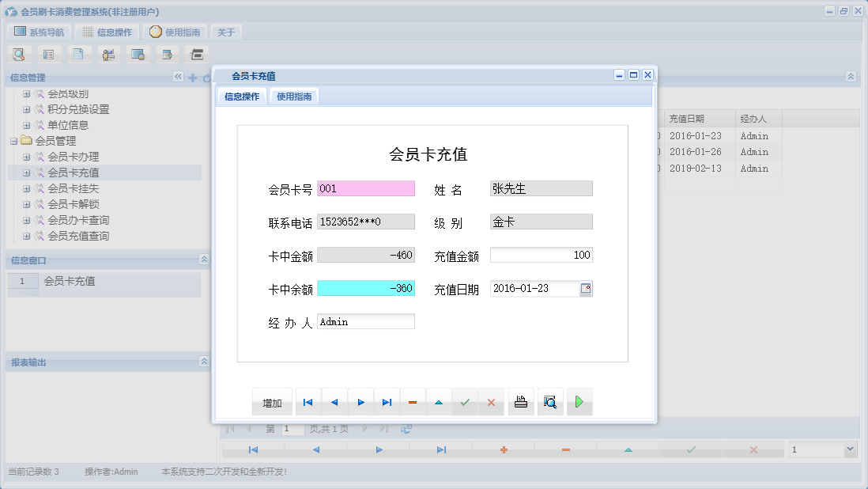This screenshot has height=489, width=868.
Task: Confirm changes with the green checkmark icon
Action: click(465, 402)
